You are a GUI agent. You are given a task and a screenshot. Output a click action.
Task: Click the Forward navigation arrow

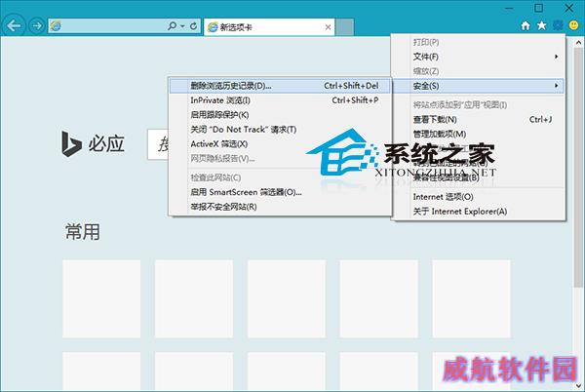click(x=37, y=25)
